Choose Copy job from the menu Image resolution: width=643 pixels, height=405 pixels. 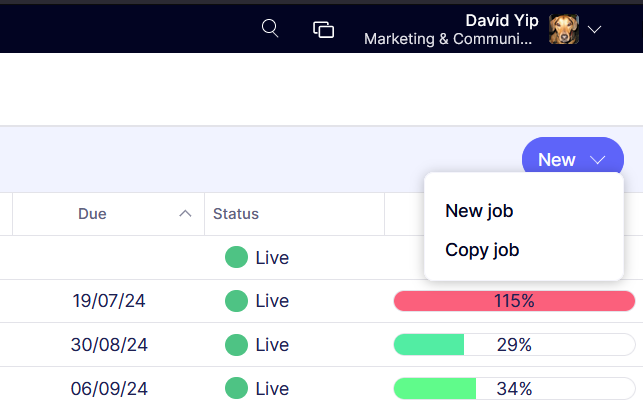pyautogui.click(x=482, y=250)
